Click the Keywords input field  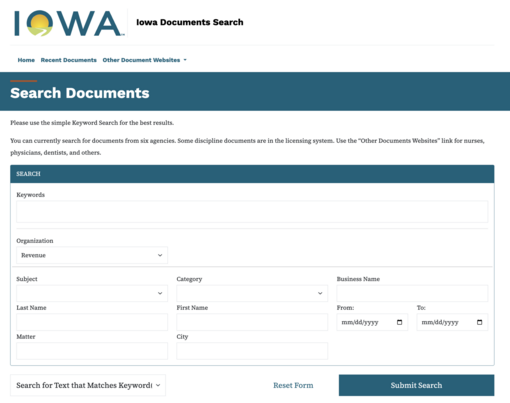click(252, 211)
